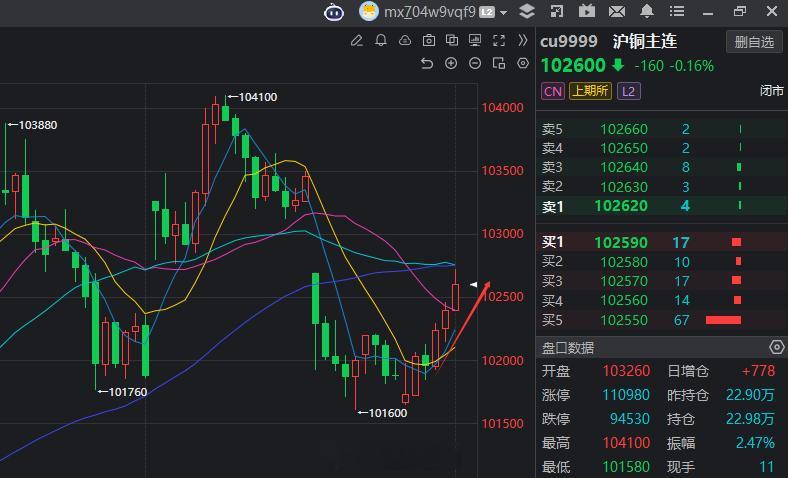The width and height of the screenshot is (788, 478).
Task: Click the undo arrow on chart toolbar
Action: pyautogui.click(x=427, y=63)
